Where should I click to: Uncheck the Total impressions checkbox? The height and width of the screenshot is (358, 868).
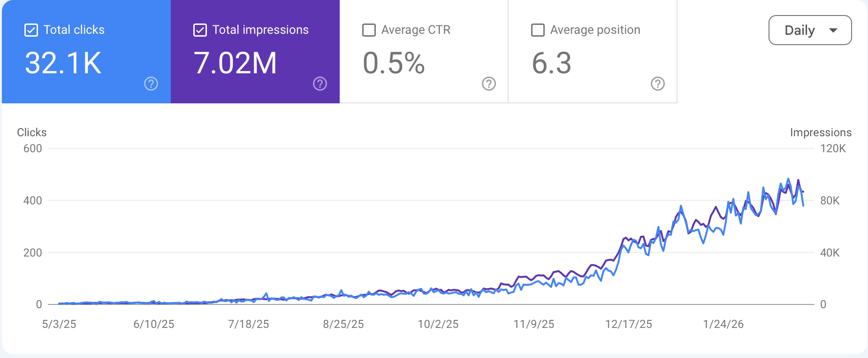point(200,30)
